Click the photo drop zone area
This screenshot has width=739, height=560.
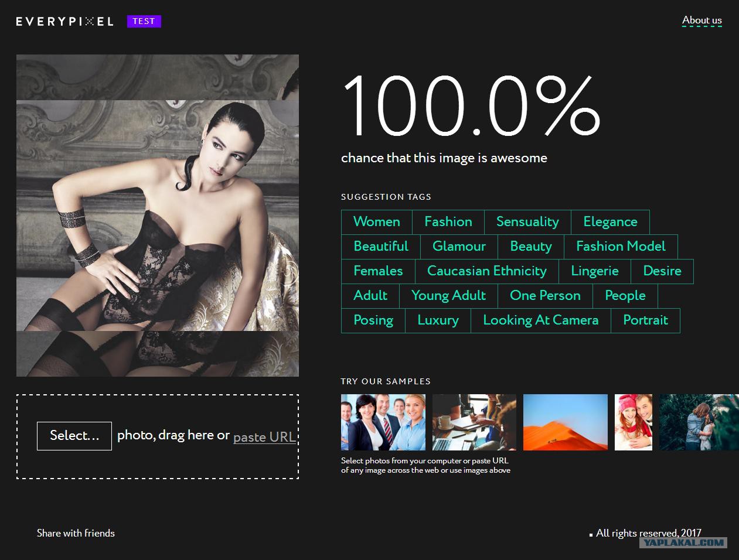tap(158, 436)
